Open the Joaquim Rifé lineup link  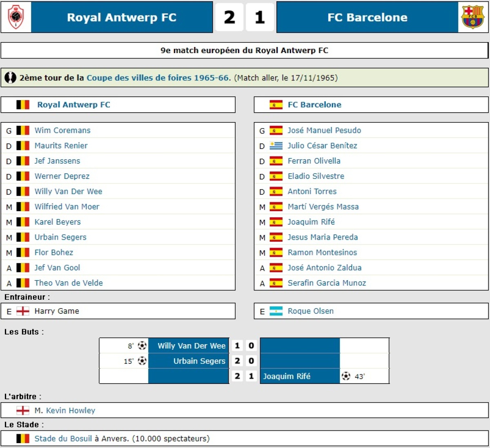(x=311, y=222)
